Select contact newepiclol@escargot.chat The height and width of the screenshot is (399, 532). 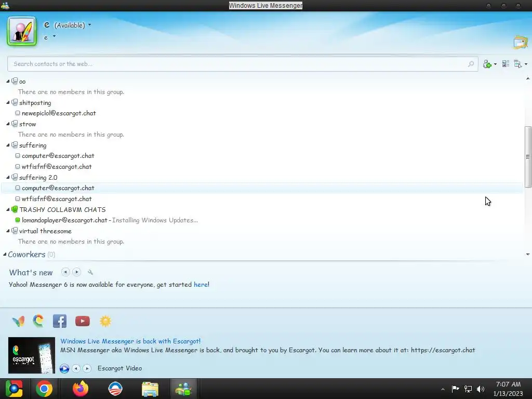(59, 113)
